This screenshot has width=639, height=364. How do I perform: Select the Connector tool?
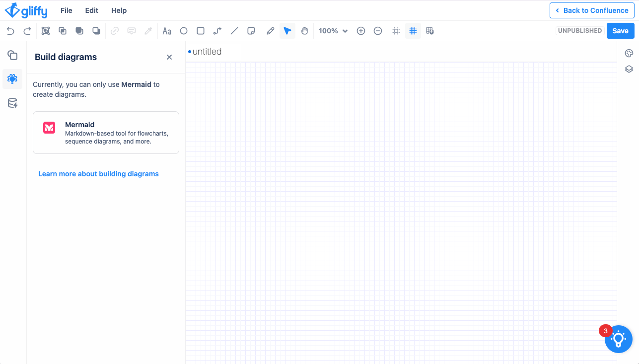217,31
